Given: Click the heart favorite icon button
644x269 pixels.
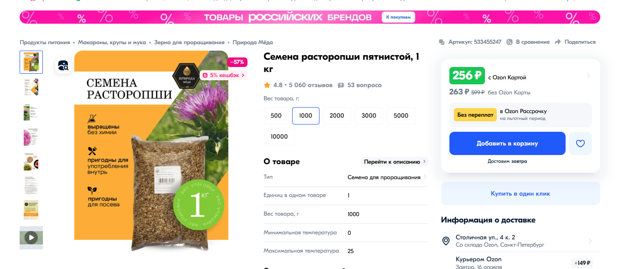Looking at the screenshot, I should pyautogui.click(x=580, y=144).
